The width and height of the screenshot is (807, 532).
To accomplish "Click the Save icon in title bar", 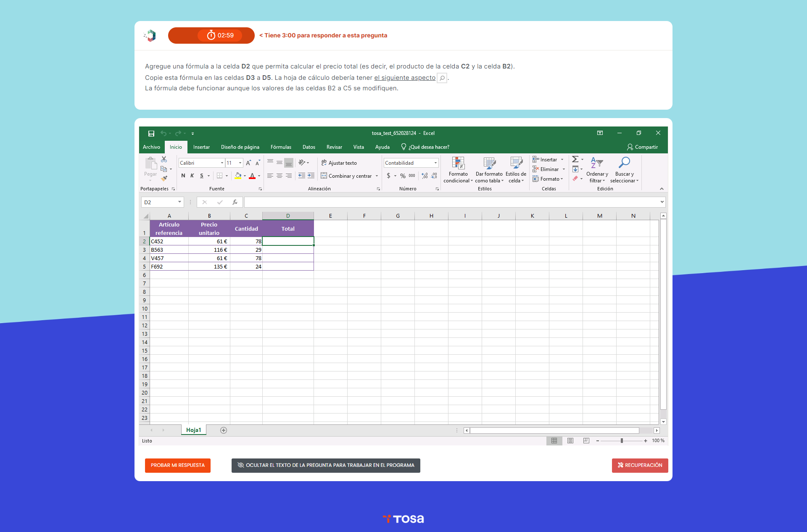I will (x=151, y=134).
